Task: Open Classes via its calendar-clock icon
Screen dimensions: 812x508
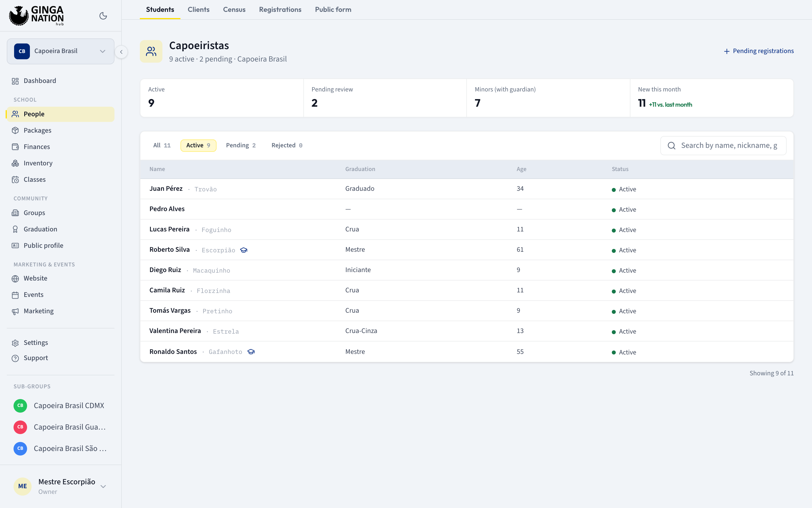Action: 15,179
